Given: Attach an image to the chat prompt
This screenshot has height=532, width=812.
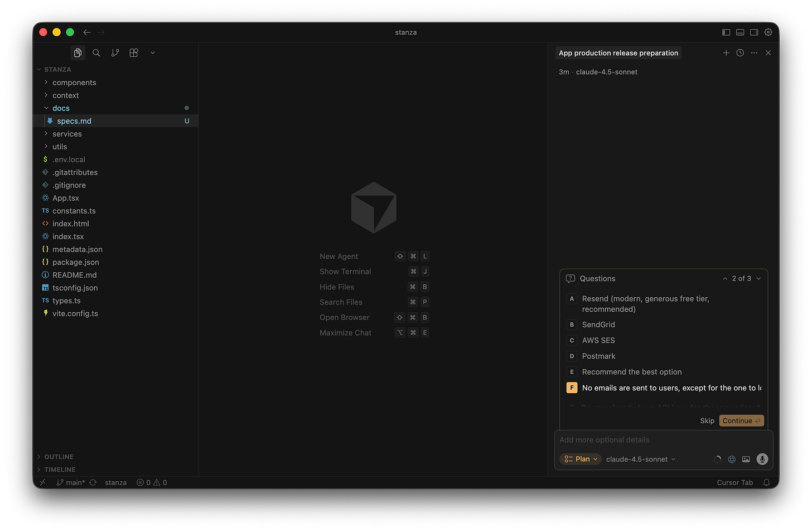Looking at the screenshot, I should (x=746, y=459).
